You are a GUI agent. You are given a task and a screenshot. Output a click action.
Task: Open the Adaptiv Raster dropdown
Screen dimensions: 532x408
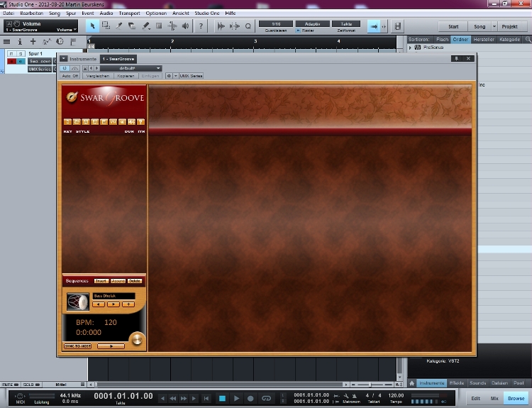[x=313, y=23]
